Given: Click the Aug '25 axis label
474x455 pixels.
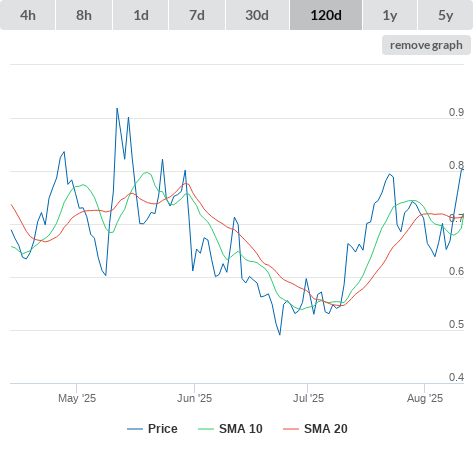Looking at the screenshot, I should [x=425, y=398].
